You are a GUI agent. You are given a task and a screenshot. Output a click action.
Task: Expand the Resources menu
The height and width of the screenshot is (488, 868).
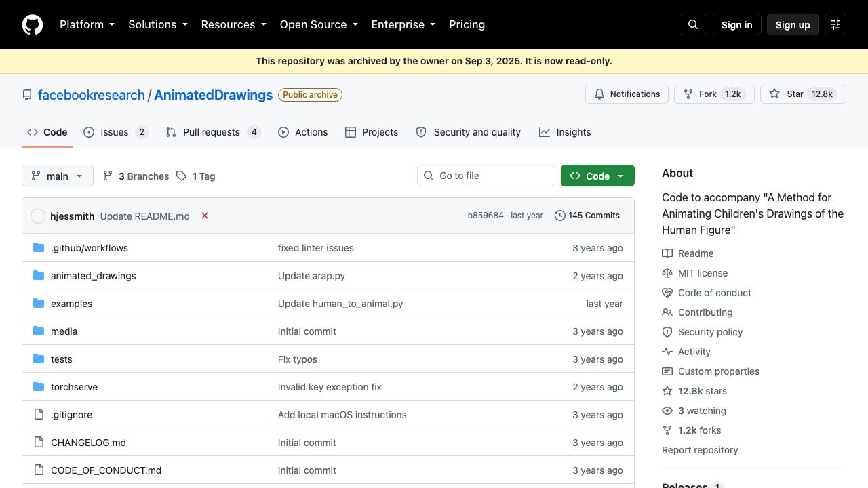coord(234,24)
